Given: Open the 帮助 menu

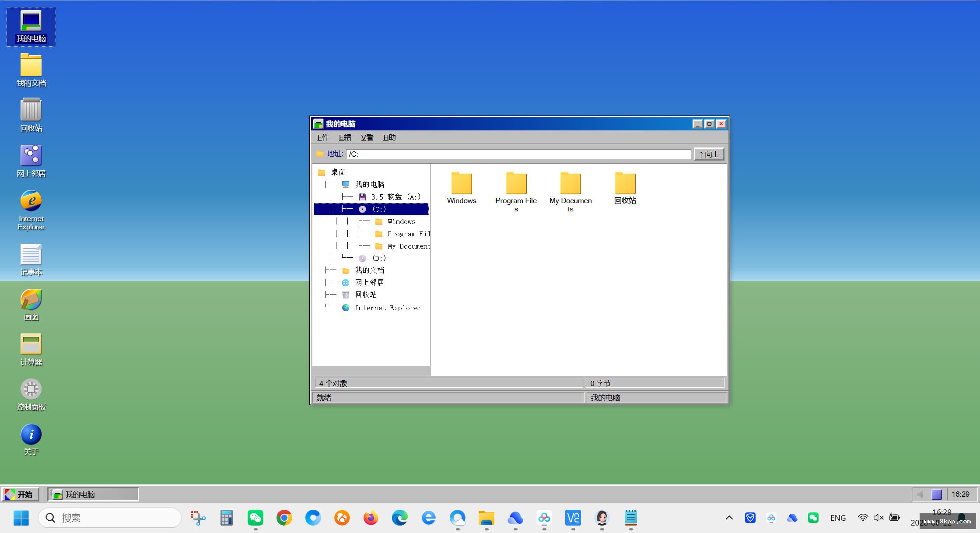Looking at the screenshot, I should (389, 137).
